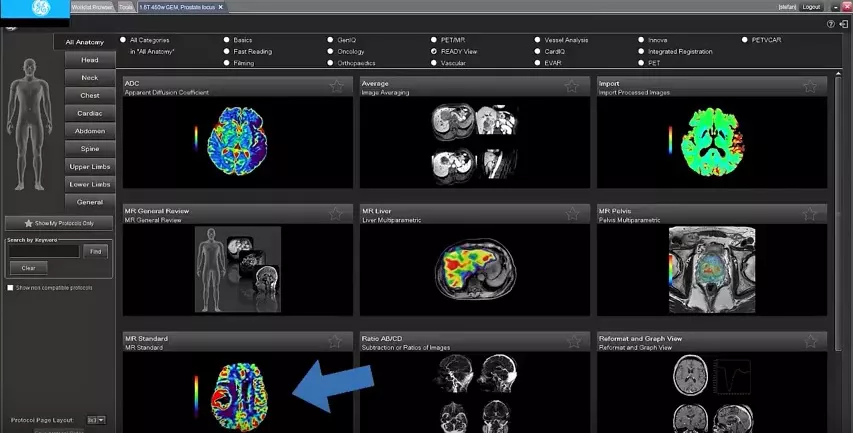Star the Reformat and Graph View protocol
853x433 pixels.
(x=811, y=342)
